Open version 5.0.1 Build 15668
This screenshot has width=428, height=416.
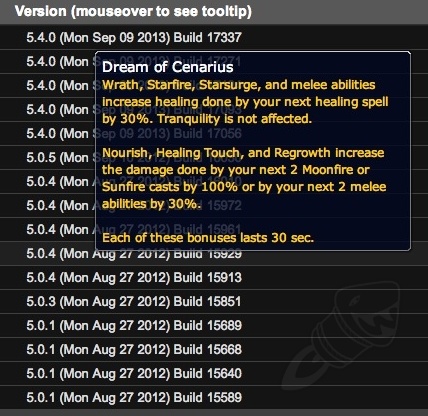[214, 349]
